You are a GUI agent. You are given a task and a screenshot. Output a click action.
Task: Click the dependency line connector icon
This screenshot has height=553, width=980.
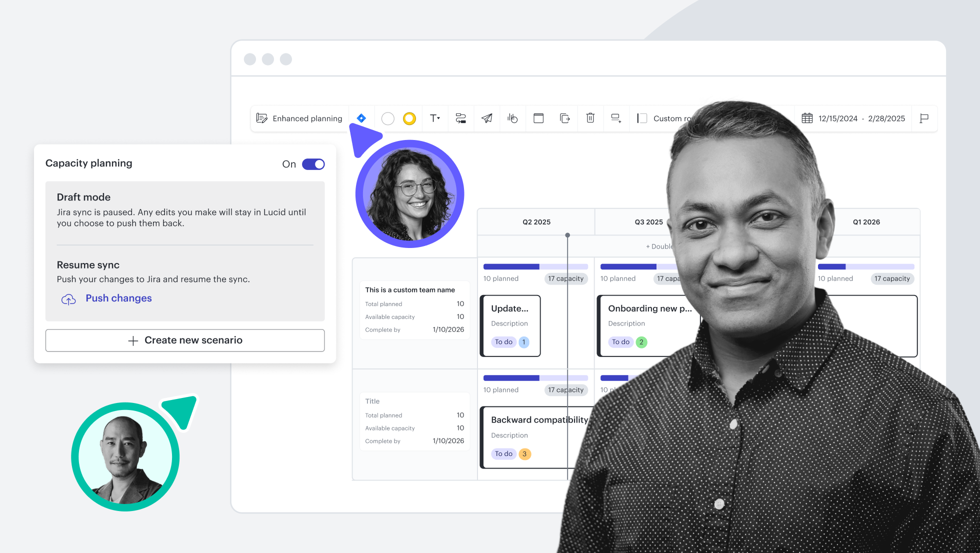pos(461,118)
